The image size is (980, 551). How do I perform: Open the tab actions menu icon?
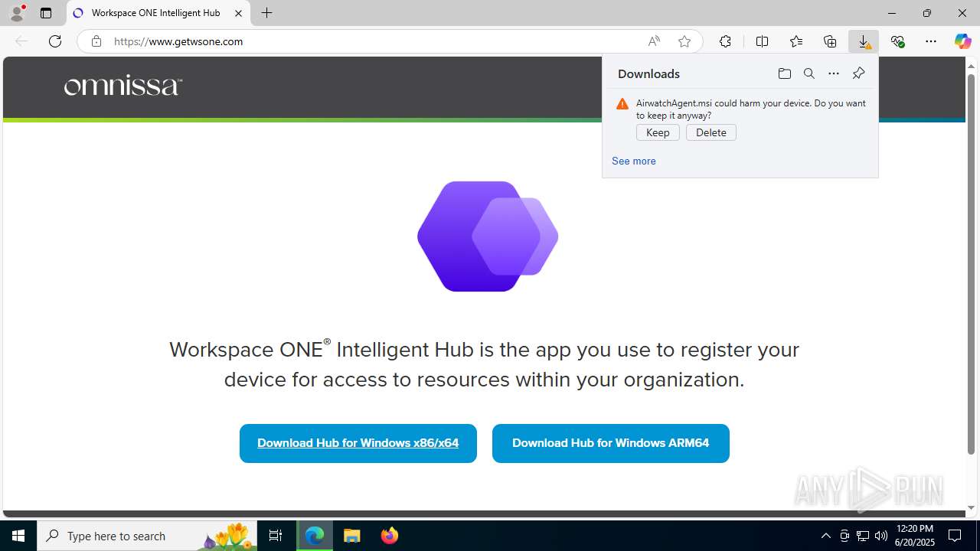(x=46, y=13)
